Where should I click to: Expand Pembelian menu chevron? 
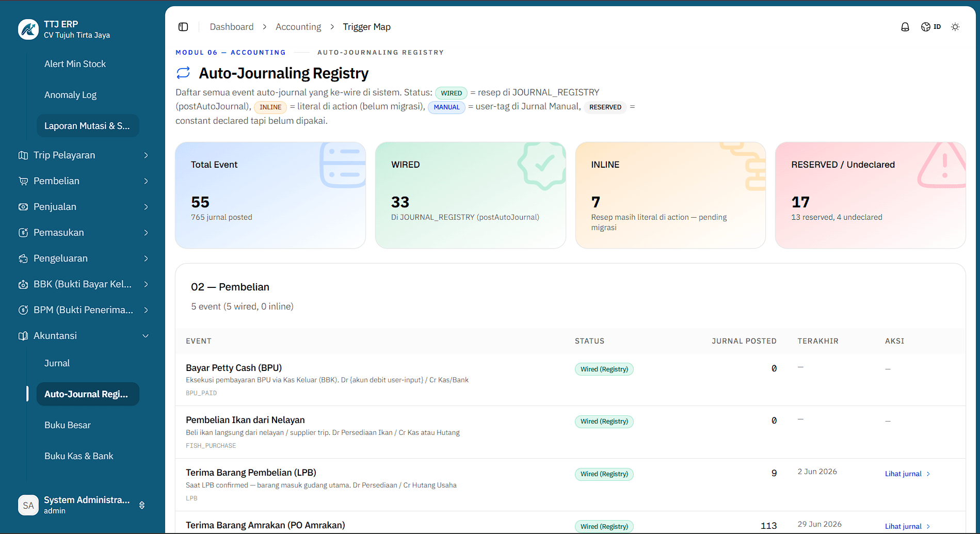pyautogui.click(x=146, y=181)
